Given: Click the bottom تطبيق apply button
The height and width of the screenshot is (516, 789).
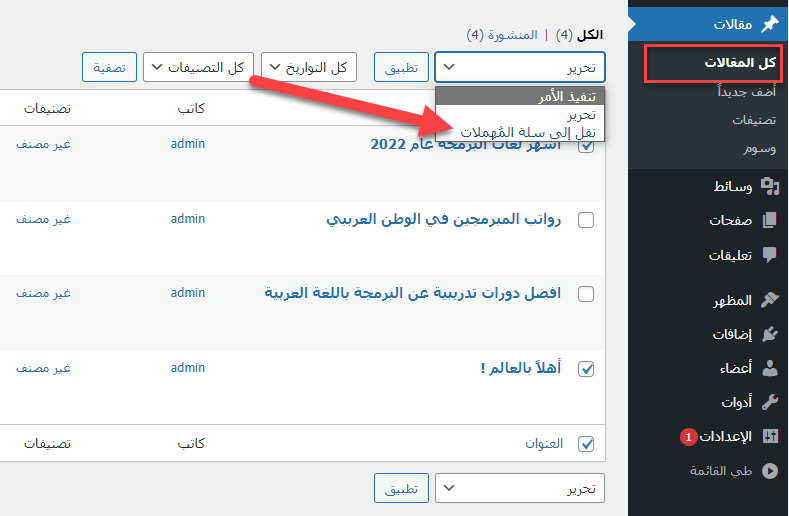Looking at the screenshot, I should click(x=401, y=488).
